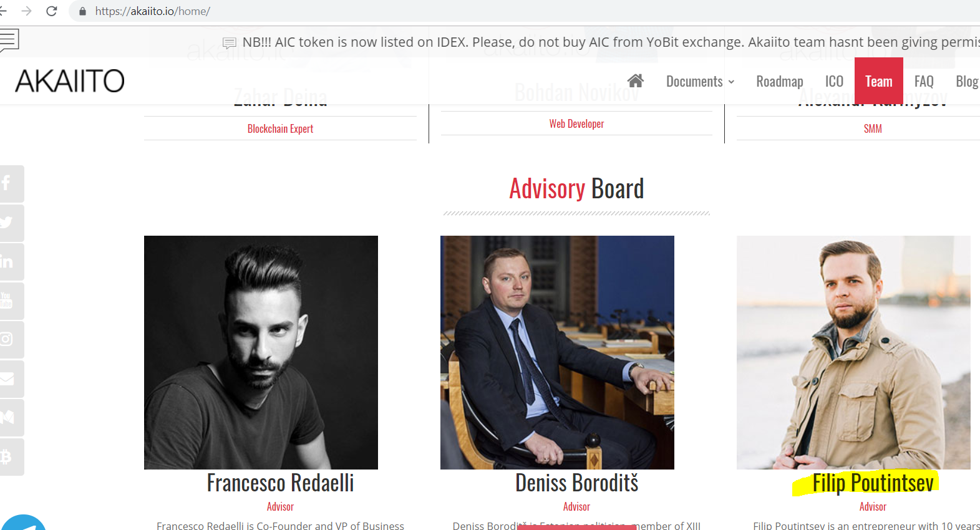The image size is (980, 530).
Task: Open the Medium sidebar icon
Action: [x=9, y=418]
